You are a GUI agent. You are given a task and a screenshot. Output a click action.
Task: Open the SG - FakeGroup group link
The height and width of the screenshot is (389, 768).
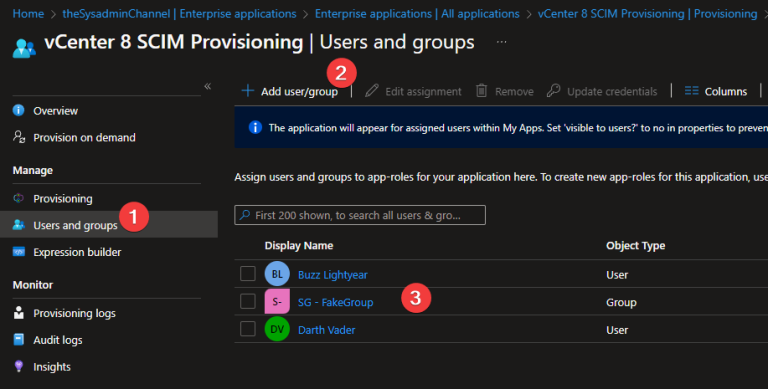[x=336, y=302]
